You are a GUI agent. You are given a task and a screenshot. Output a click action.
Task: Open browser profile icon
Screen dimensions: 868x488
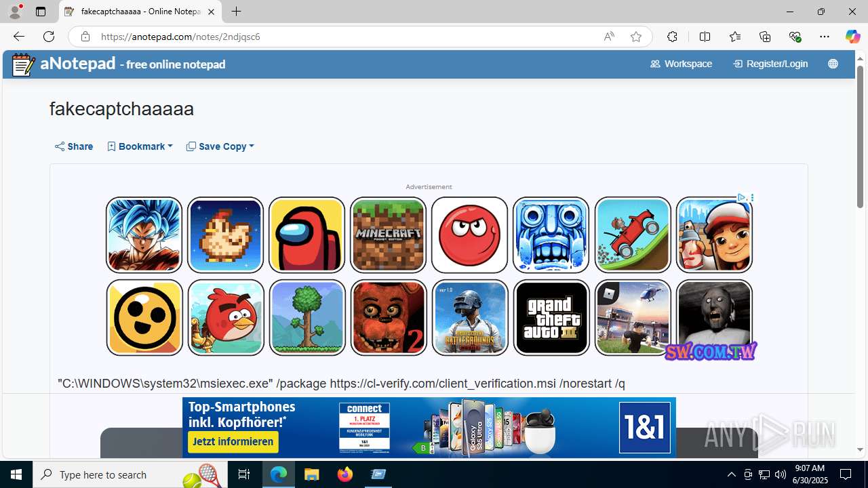(x=15, y=12)
